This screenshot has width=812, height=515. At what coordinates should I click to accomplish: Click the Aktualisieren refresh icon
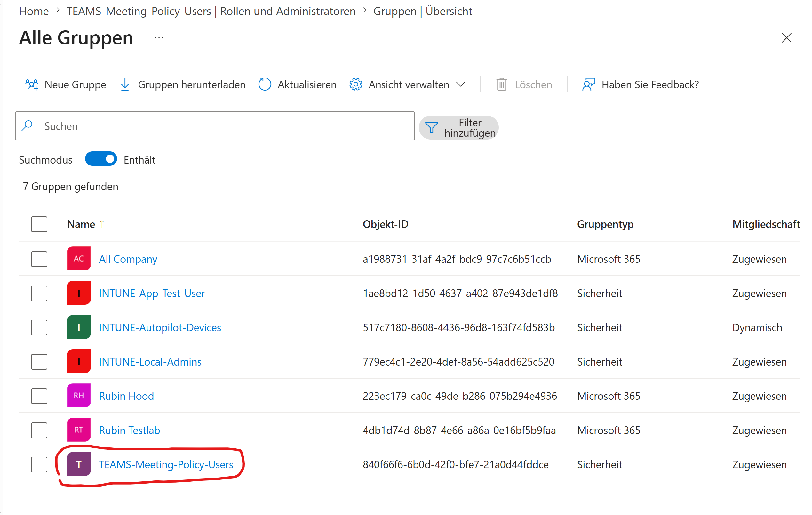pyautogui.click(x=265, y=84)
